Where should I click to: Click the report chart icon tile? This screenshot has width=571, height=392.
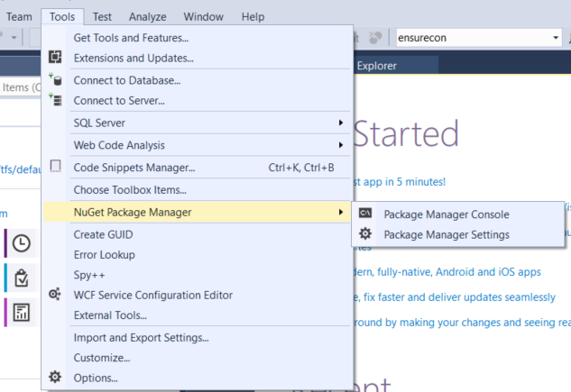tap(21, 313)
